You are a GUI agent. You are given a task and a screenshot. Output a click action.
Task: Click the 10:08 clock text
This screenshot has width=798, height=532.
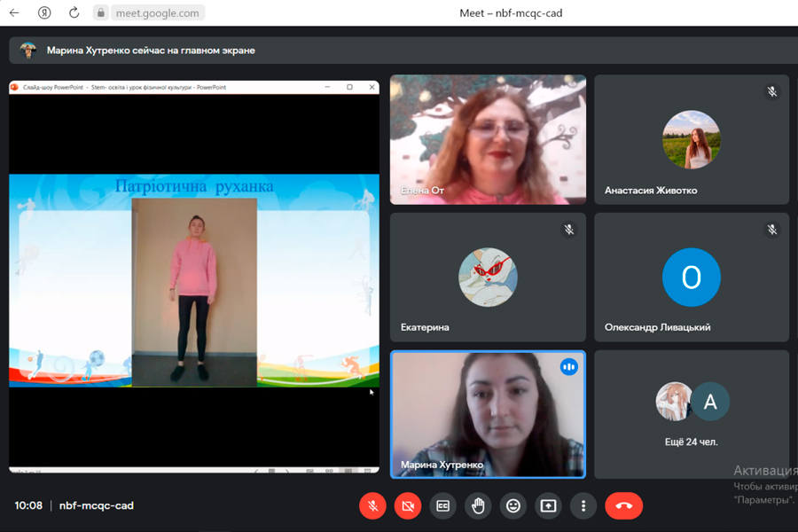28,505
